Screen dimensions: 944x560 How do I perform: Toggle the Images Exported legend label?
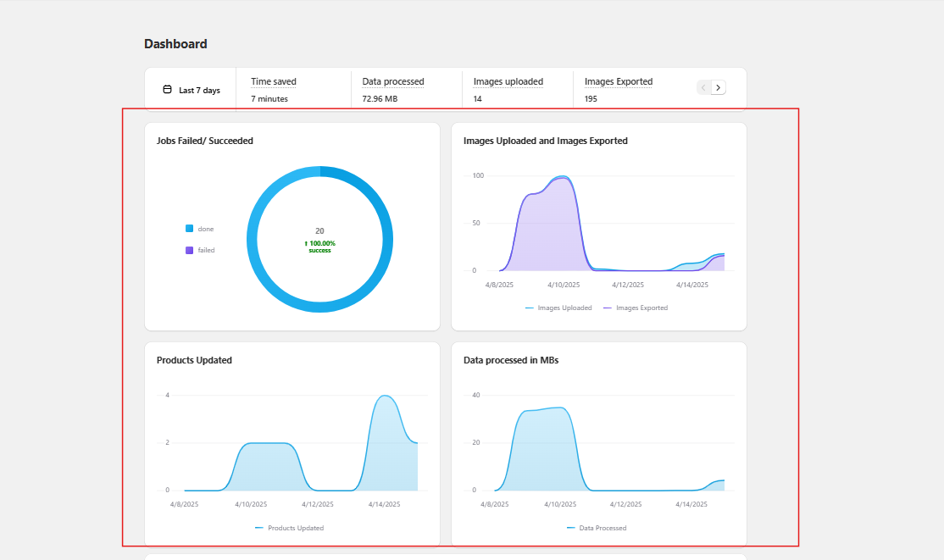(x=641, y=308)
